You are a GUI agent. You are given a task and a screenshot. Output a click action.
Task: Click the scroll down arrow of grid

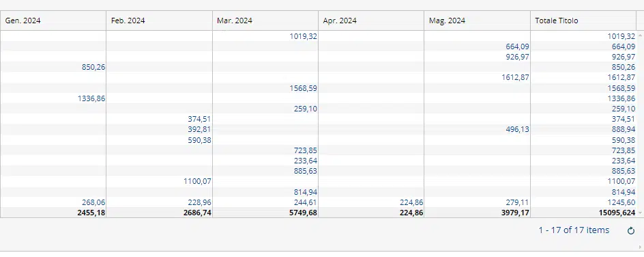coord(640,213)
